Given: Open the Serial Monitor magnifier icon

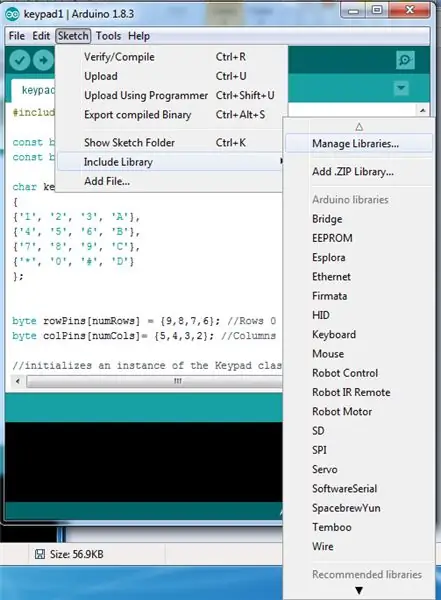Looking at the screenshot, I should coord(405,60).
